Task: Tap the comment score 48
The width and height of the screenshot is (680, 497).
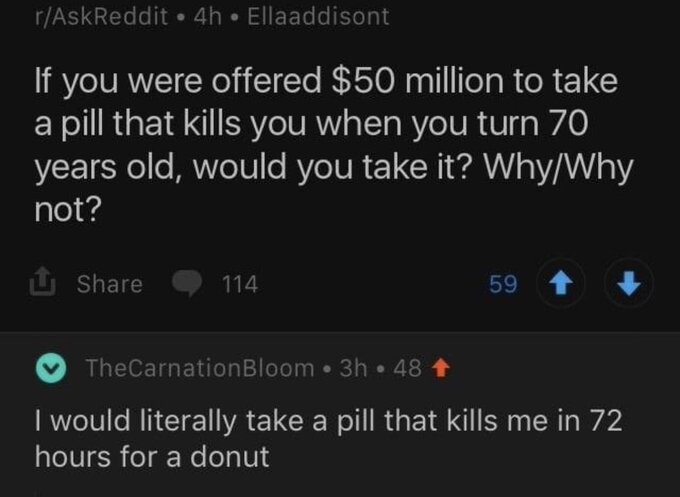Action: coord(407,369)
